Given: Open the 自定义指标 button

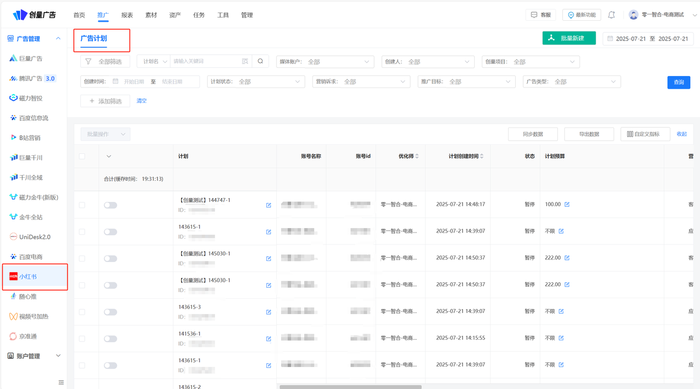Looking at the screenshot, I should pyautogui.click(x=645, y=134).
